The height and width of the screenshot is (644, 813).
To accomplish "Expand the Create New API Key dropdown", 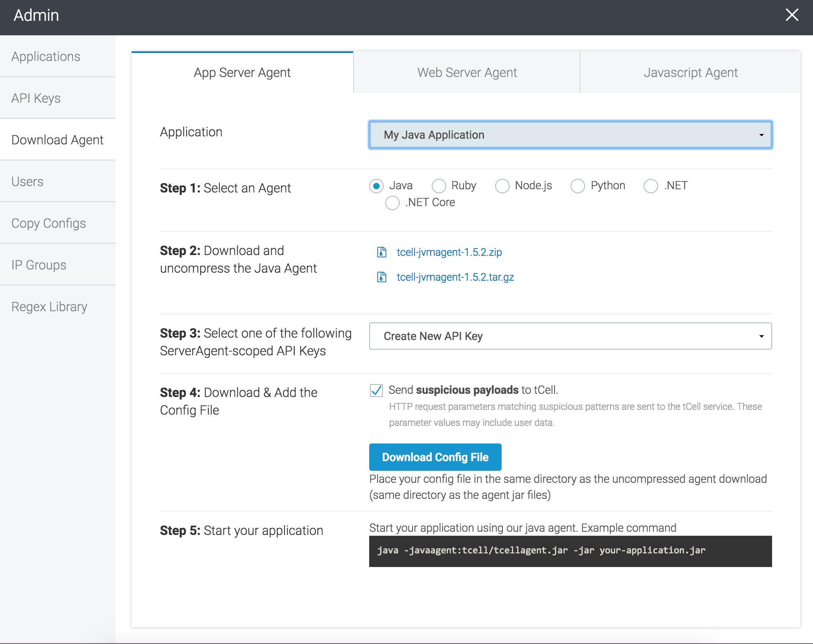I will 570,336.
